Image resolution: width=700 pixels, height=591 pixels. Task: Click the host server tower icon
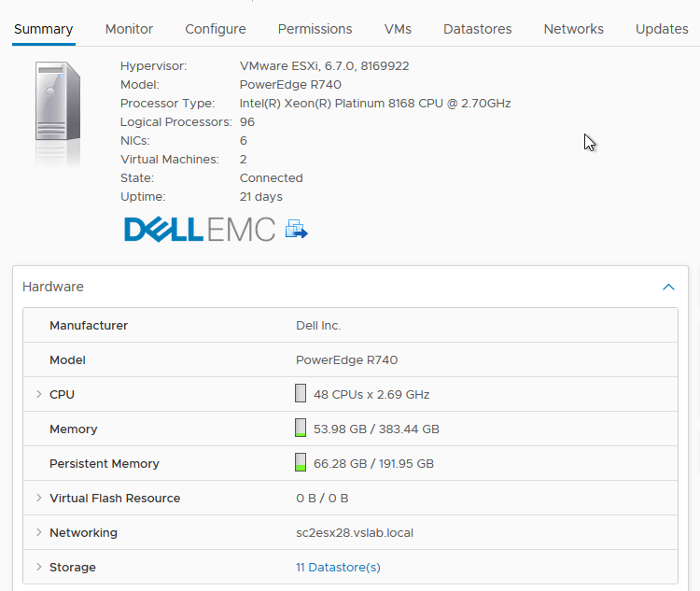point(58,112)
